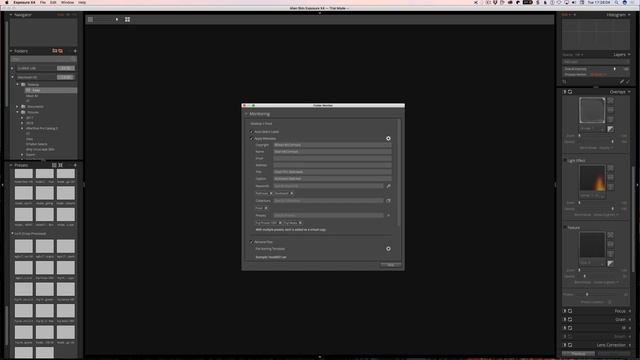Viewport: 640px width, 360px height.
Task: Click the plus icon in Presets panel header
Action: pos(75,165)
